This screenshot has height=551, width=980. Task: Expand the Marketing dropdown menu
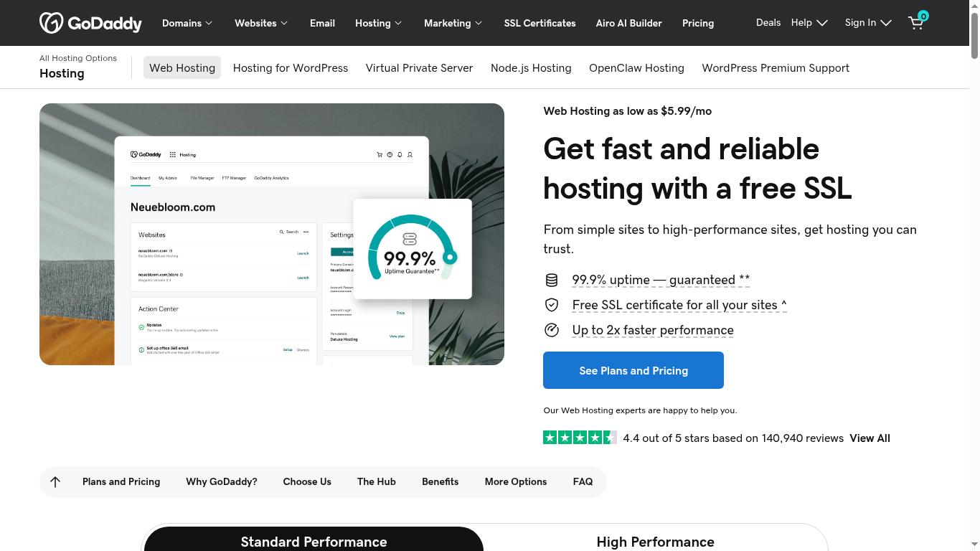pos(453,23)
